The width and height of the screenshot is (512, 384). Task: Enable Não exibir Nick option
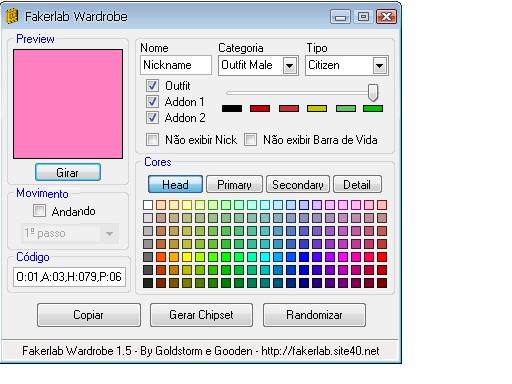tap(152, 139)
